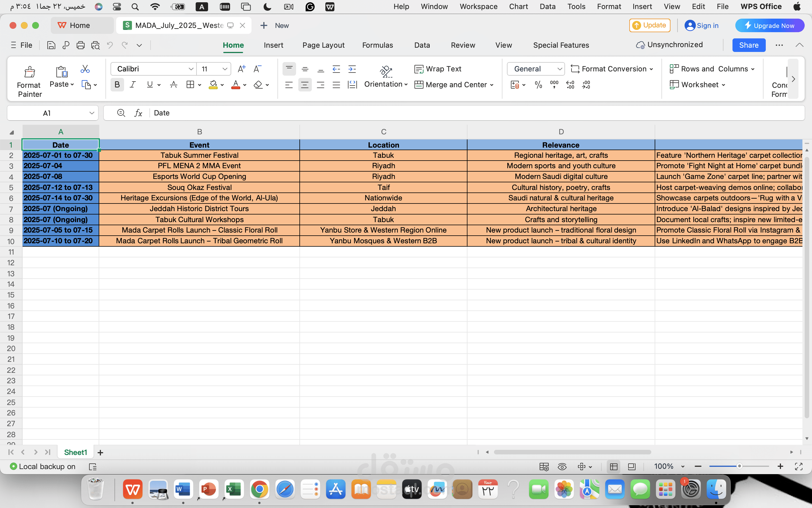This screenshot has height=508, width=812.
Task: Click the Sign in link
Action: 701,25
